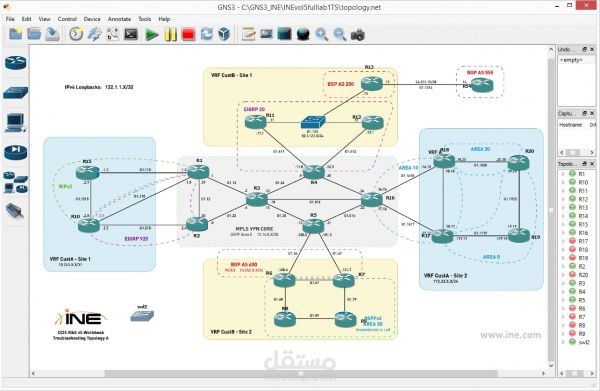
Task: Close the Undo panel
Action: (592, 49)
